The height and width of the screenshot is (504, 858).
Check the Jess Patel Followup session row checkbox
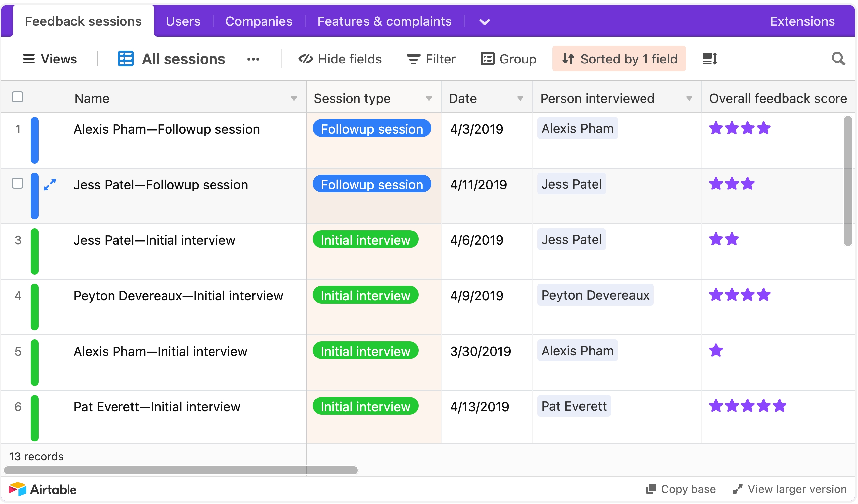[x=17, y=183]
